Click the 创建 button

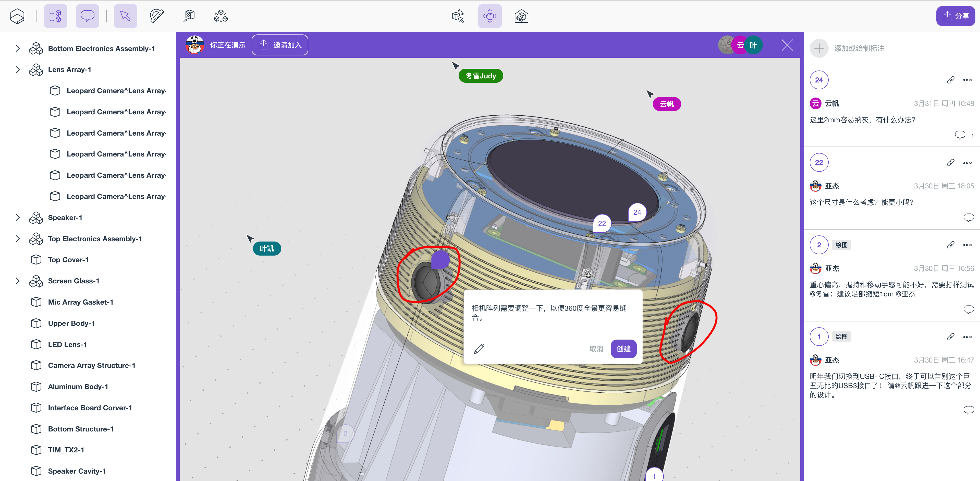pos(623,348)
